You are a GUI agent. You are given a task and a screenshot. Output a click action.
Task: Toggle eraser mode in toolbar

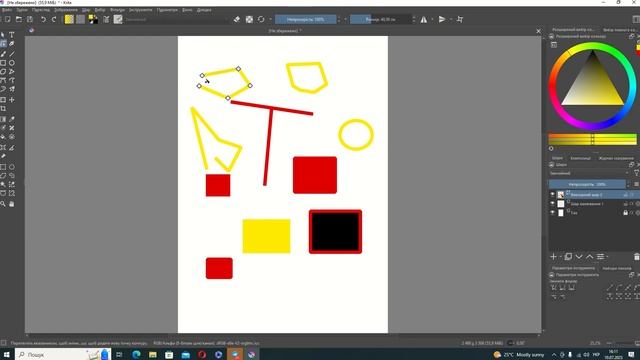pos(237,19)
